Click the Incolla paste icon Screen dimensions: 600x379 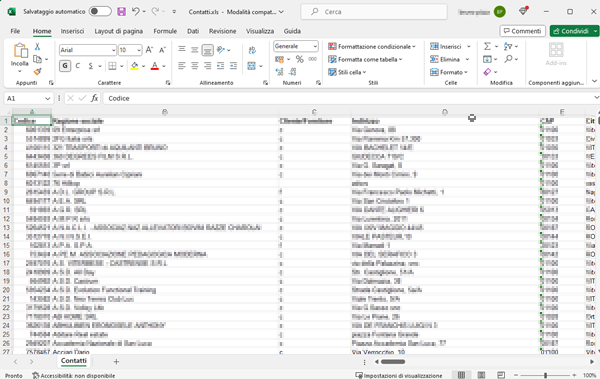[20, 51]
